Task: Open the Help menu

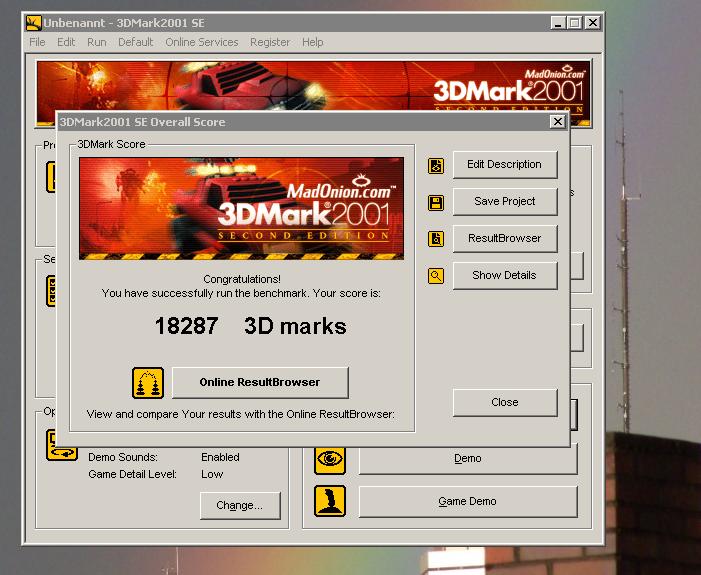Action: pyautogui.click(x=312, y=42)
